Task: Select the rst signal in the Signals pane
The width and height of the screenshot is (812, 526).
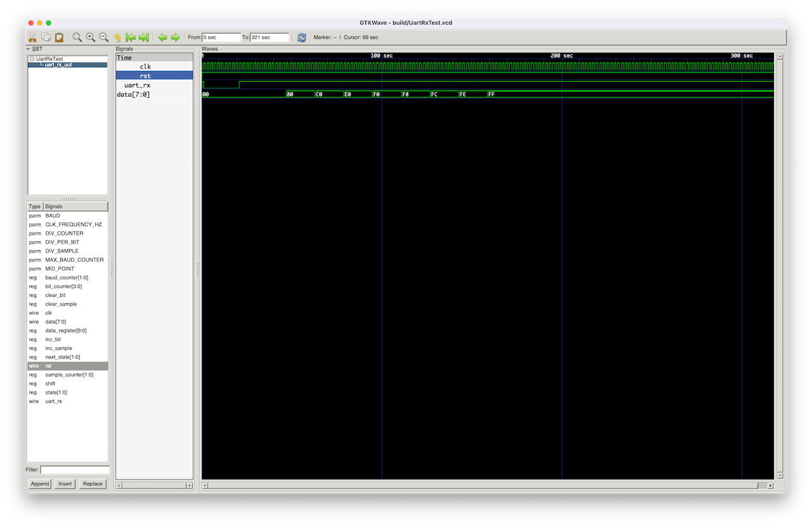Action: coord(154,76)
